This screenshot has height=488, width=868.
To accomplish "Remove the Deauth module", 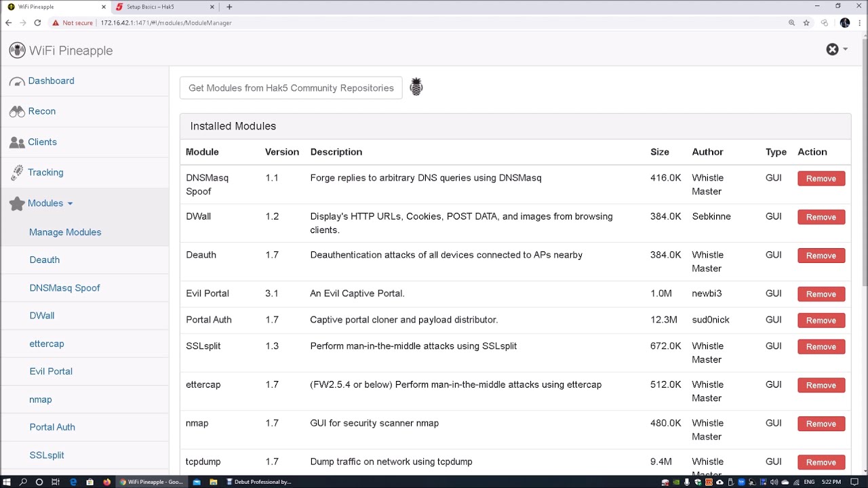I will point(821,256).
